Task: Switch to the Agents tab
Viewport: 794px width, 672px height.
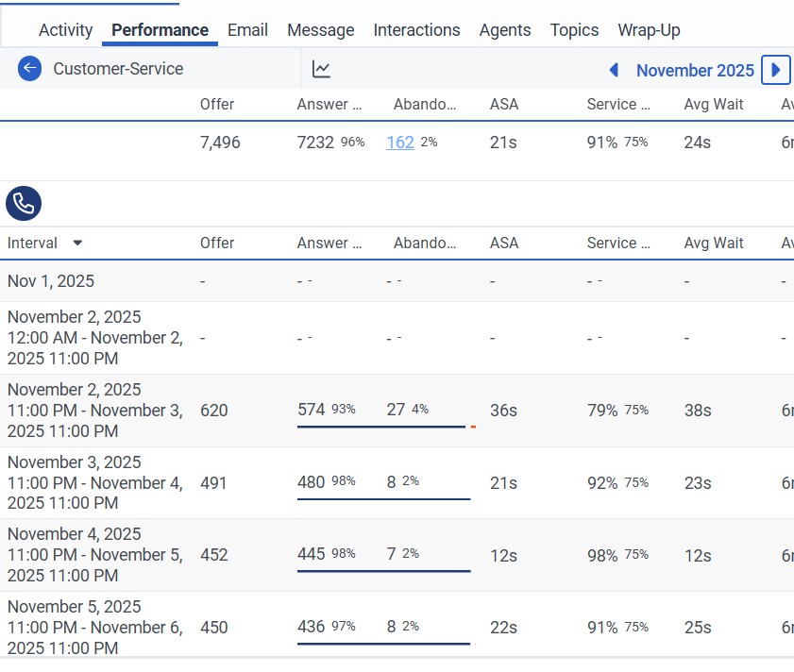Action: pos(505,29)
